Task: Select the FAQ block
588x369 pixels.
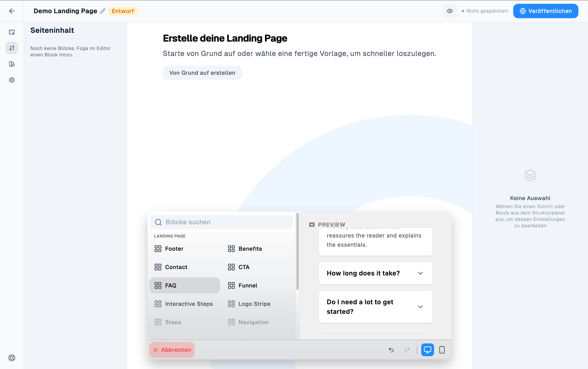Action: (x=185, y=285)
